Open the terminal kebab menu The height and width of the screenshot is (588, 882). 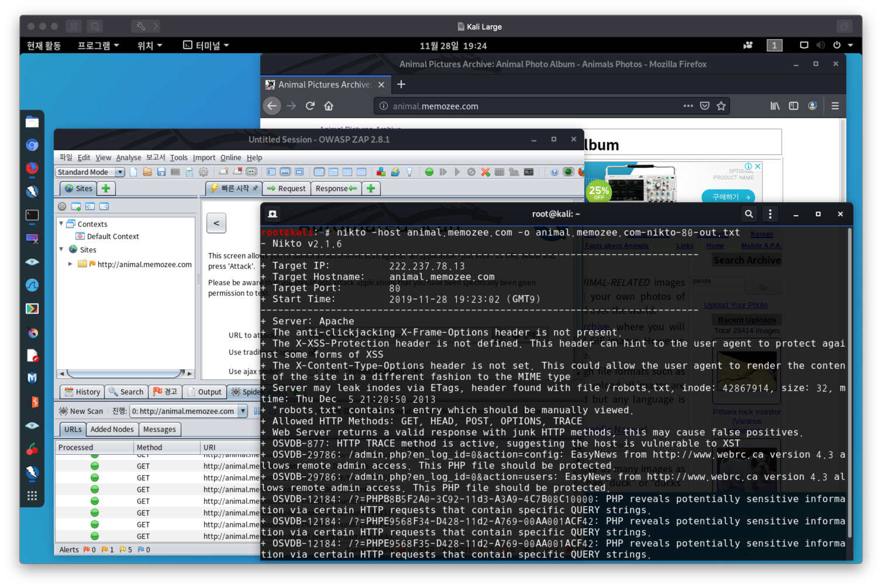(x=770, y=214)
